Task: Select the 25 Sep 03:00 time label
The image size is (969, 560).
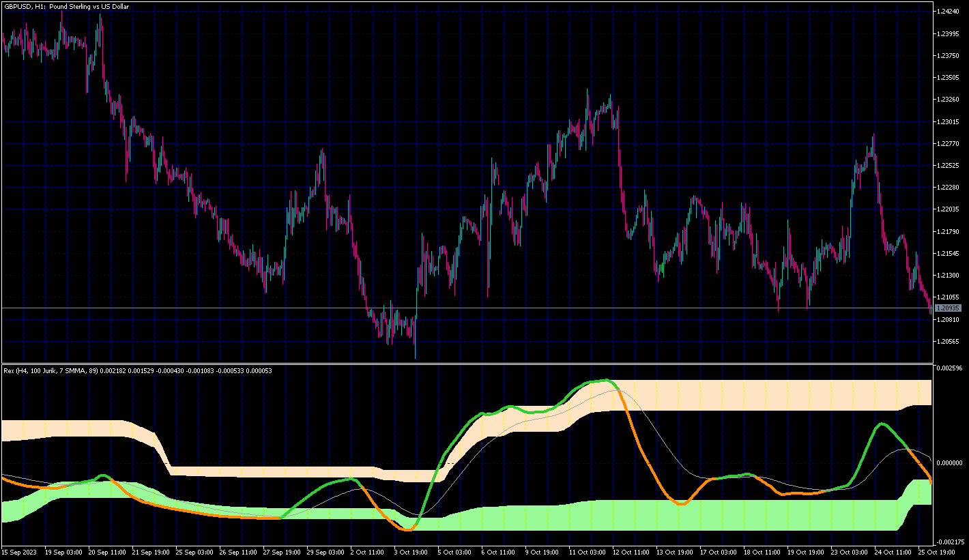Action: click(194, 552)
